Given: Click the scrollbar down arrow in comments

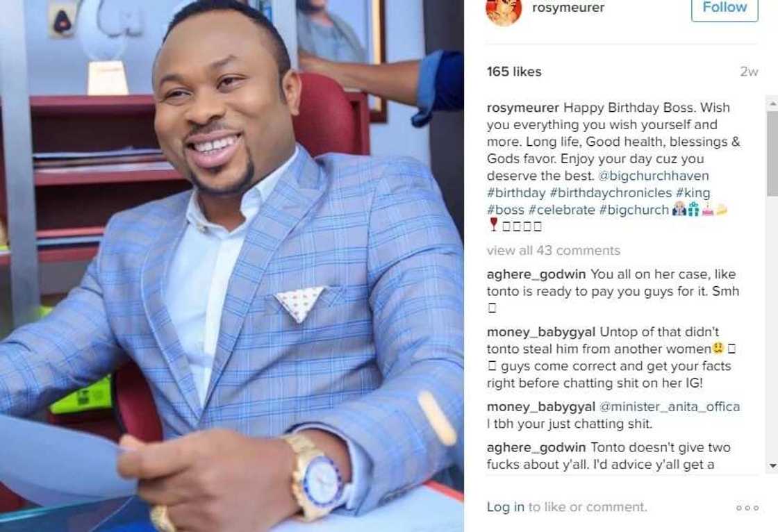Looking at the screenshot, I should (x=772, y=465).
